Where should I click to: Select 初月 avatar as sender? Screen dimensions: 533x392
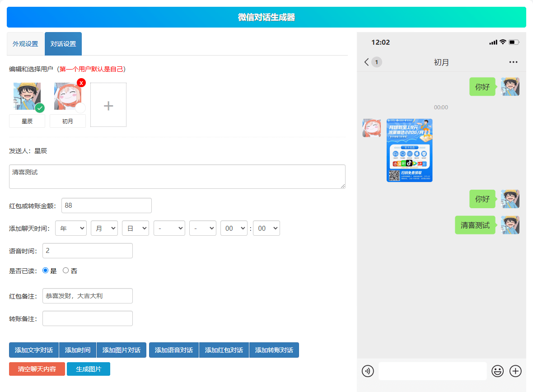68,96
